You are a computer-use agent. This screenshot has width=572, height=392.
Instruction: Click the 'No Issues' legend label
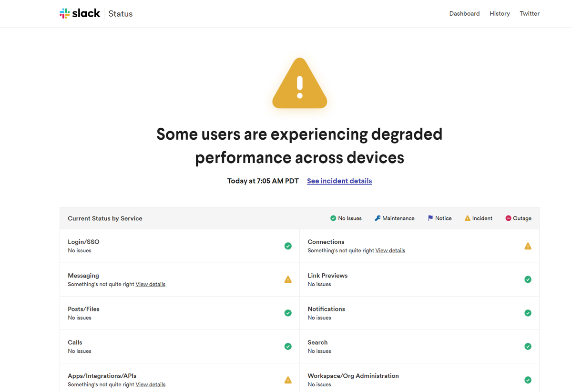pos(350,218)
